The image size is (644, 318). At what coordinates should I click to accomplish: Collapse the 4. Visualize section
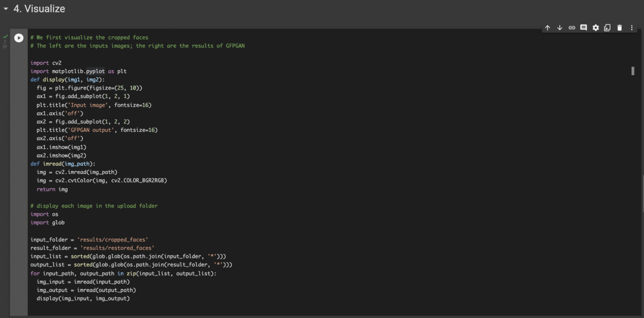(5, 9)
